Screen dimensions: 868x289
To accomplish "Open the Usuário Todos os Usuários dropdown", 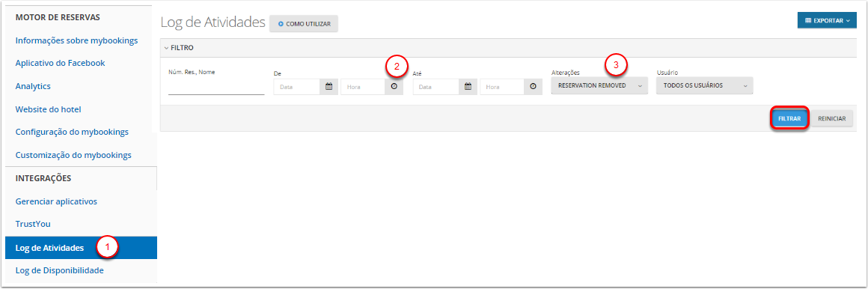I will [705, 86].
